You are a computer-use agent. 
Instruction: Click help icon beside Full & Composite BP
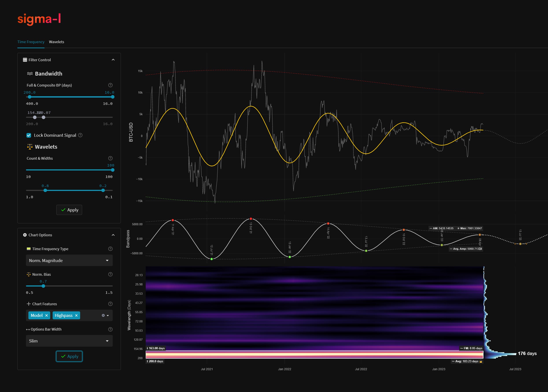(x=110, y=85)
